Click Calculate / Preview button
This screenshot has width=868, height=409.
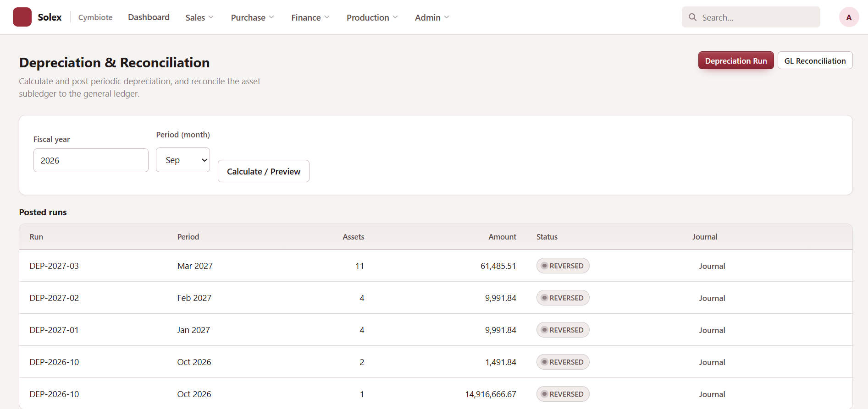point(264,171)
